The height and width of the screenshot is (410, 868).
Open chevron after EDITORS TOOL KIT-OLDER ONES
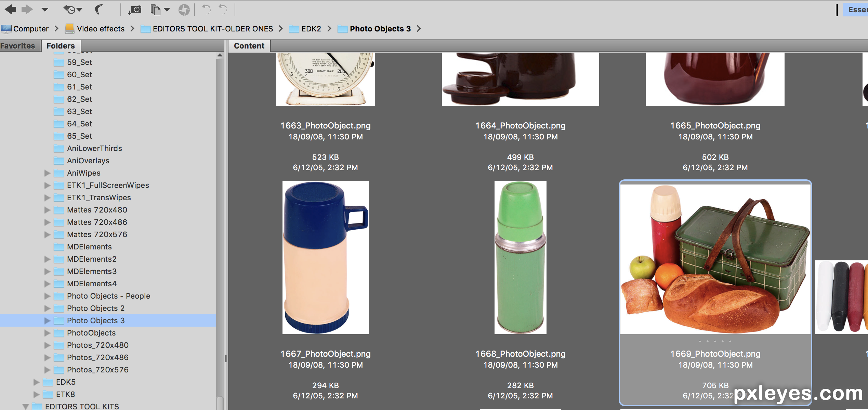coord(281,29)
